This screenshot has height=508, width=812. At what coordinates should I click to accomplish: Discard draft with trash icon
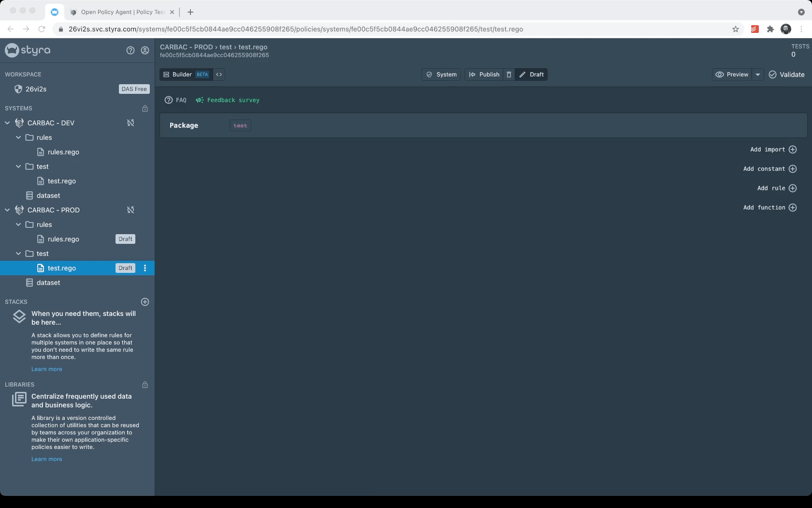(x=509, y=75)
